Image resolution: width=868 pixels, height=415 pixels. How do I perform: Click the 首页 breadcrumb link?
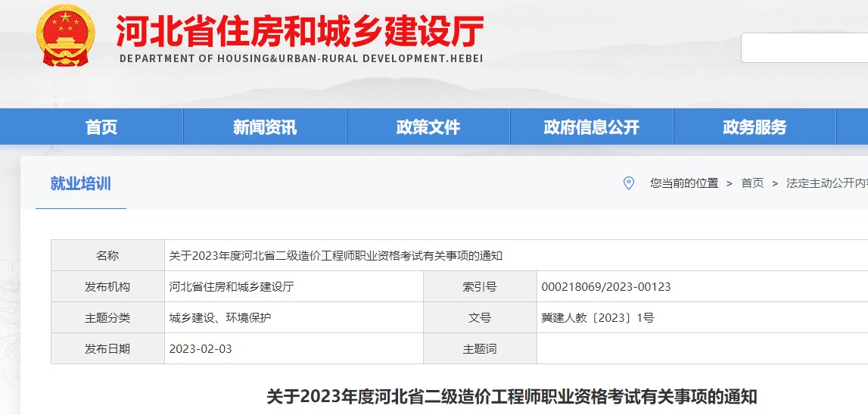pyautogui.click(x=752, y=183)
